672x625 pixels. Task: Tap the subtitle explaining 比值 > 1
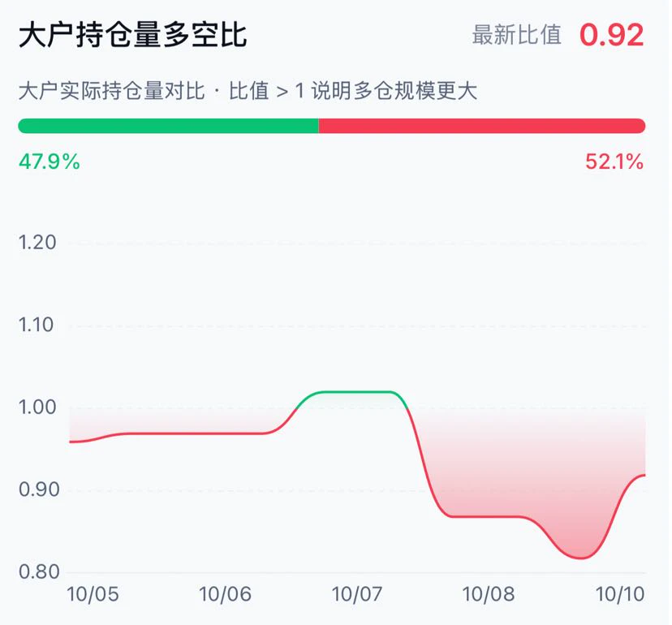[248, 91]
